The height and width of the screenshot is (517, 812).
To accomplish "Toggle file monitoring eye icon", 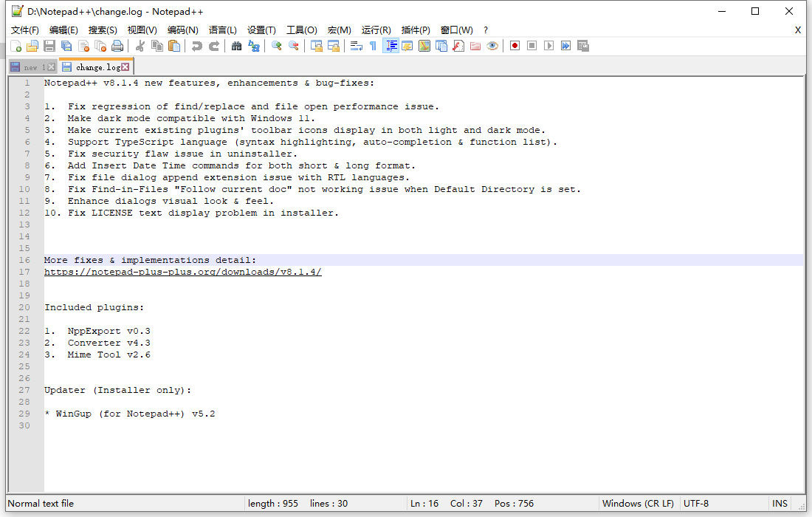I will [x=492, y=46].
